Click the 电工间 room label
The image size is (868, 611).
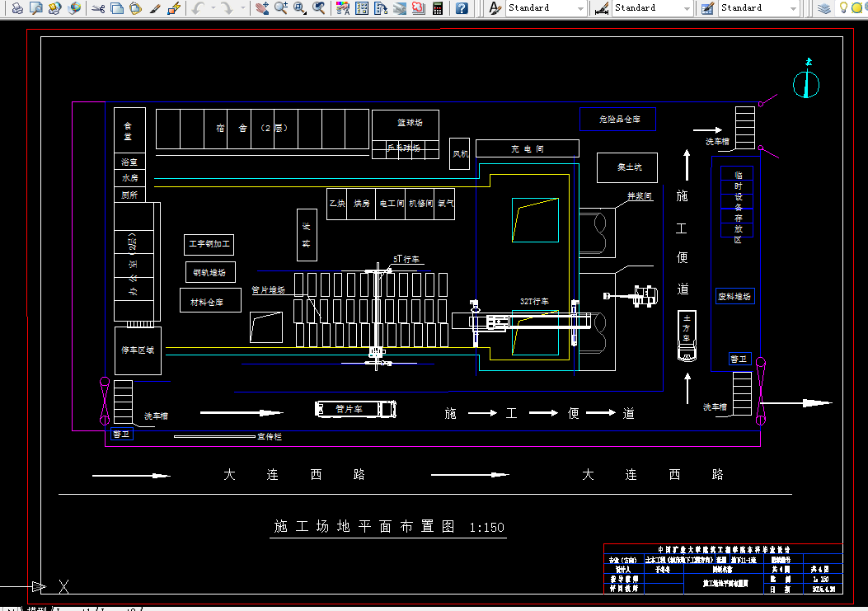point(392,204)
